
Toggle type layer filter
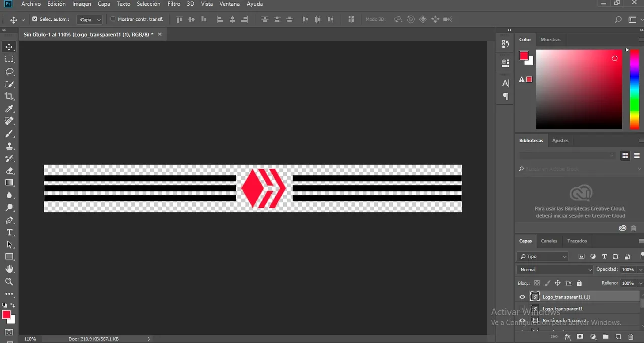[604, 256]
